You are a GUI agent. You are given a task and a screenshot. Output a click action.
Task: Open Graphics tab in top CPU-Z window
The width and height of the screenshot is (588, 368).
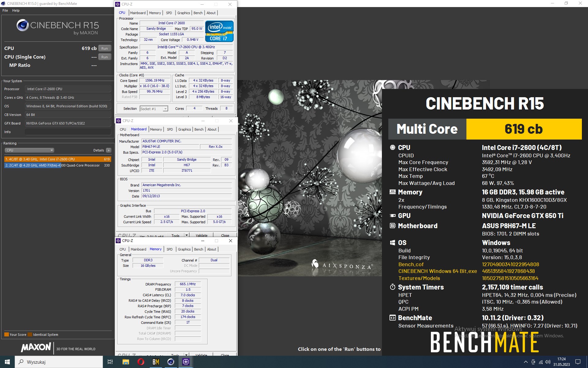click(x=183, y=13)
